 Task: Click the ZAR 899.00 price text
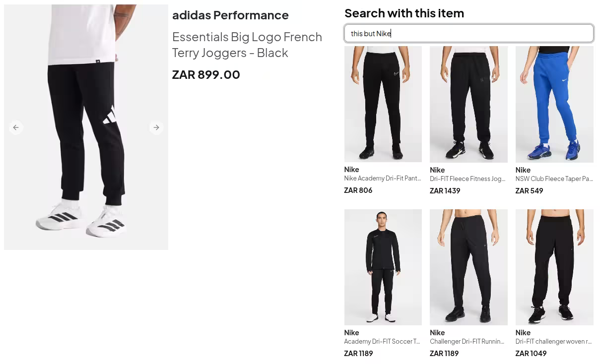click(x=206, y=74)
